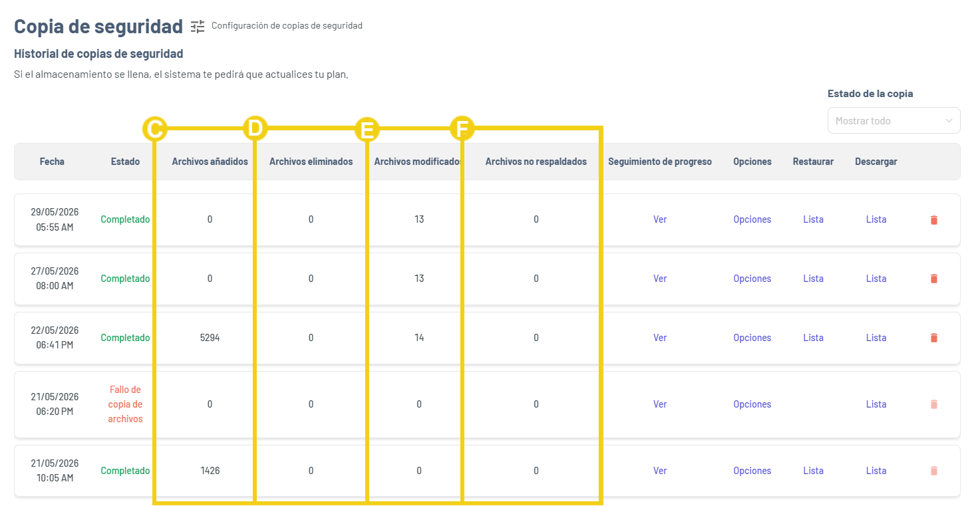The height and width of the screenshot is (506, 980).
Task: Click trash icon for 21/05/2026 10:05 AM backup
Action: pos(933,471)
